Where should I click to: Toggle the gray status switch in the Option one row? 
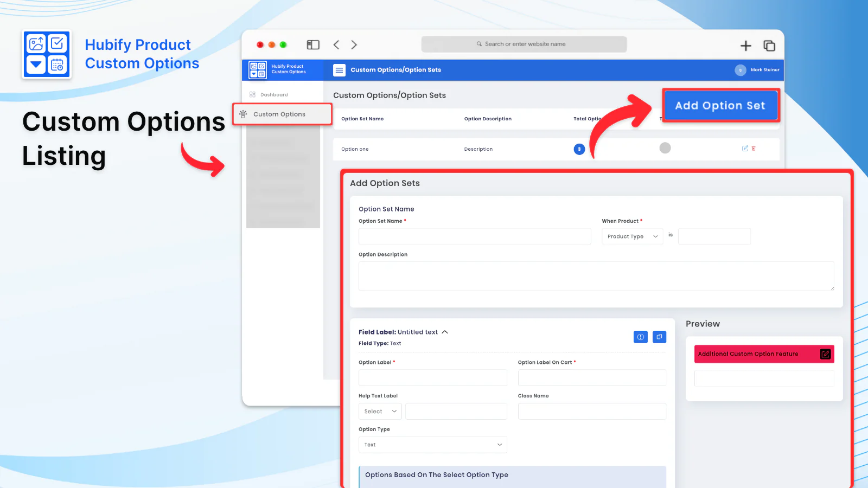coord(665,148)
